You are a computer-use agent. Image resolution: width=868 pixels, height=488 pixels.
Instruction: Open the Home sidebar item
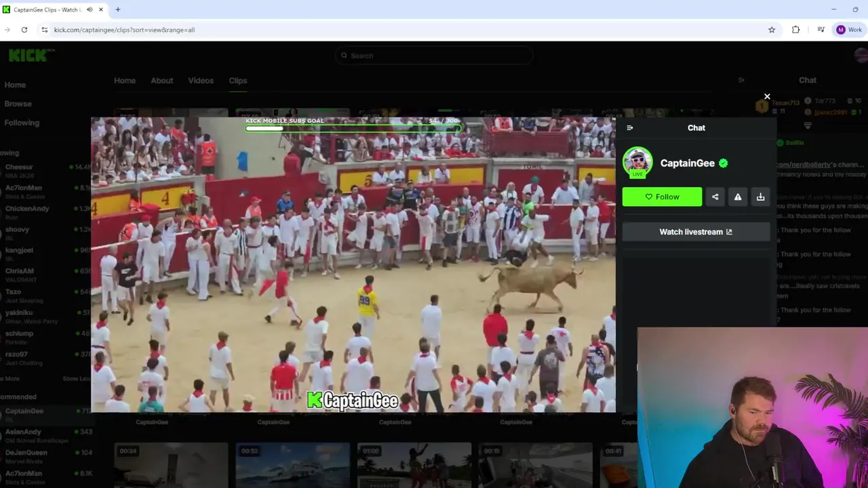(15, 85)
